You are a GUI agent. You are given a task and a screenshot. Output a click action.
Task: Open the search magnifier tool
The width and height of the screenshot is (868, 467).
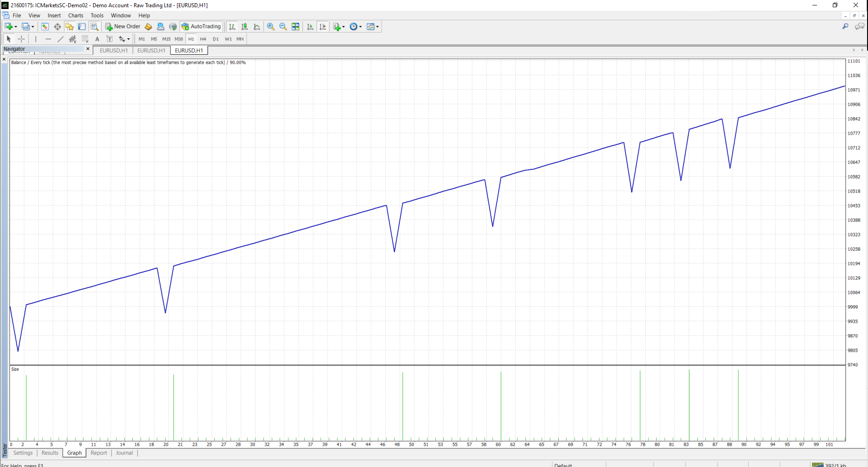click(845, 26)
